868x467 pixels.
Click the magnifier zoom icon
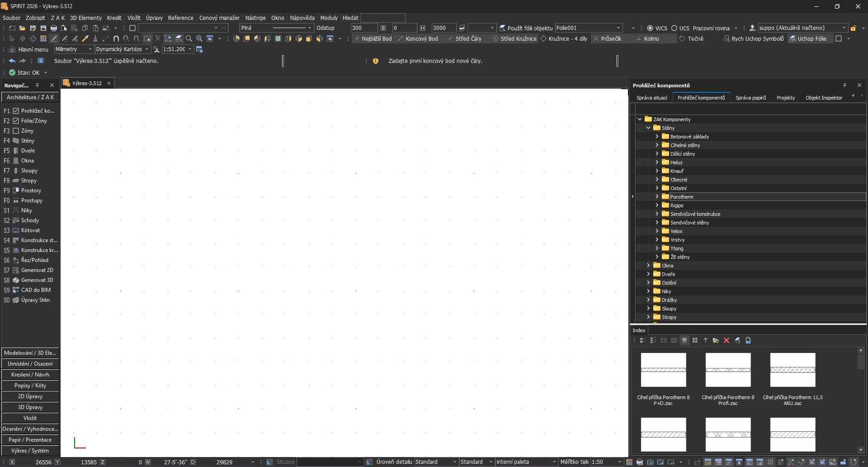coord(189,39)
